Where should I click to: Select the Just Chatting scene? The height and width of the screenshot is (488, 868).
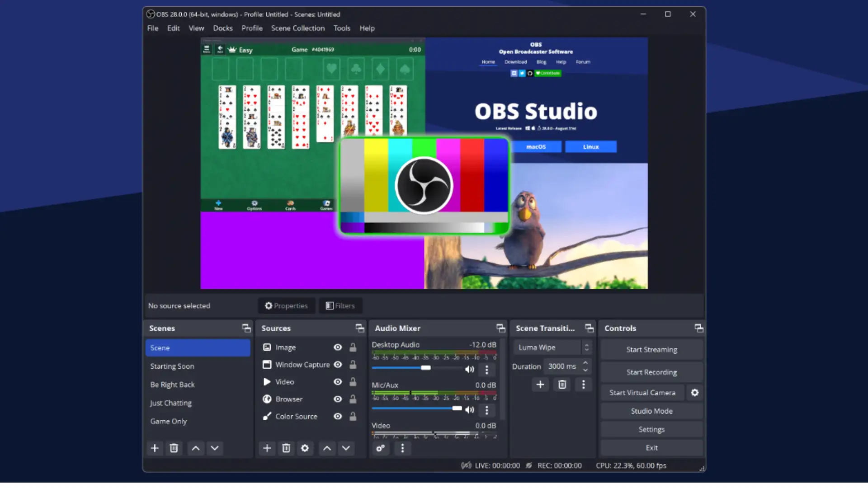tap(198, 403)
